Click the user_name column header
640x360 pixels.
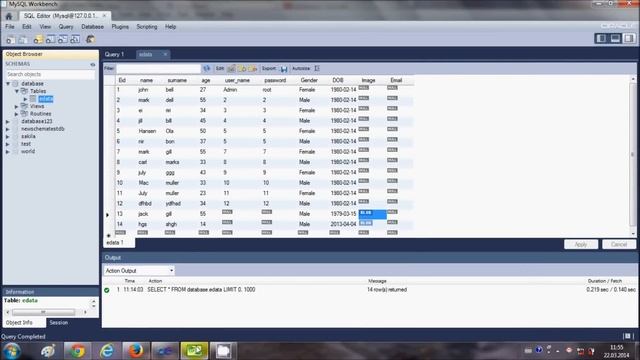click(237, 80)
